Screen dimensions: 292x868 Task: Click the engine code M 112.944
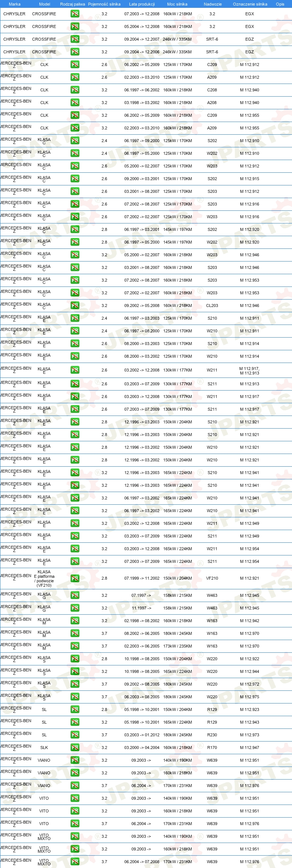(249, 671)
